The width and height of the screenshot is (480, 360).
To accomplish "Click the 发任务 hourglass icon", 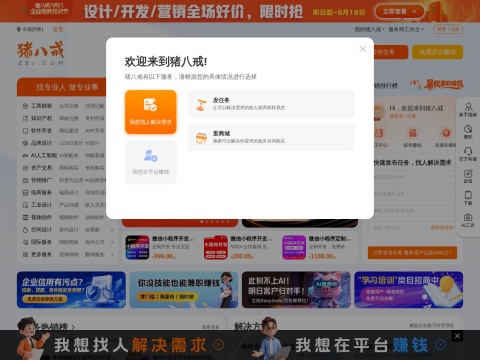I will tap(201, 104).
